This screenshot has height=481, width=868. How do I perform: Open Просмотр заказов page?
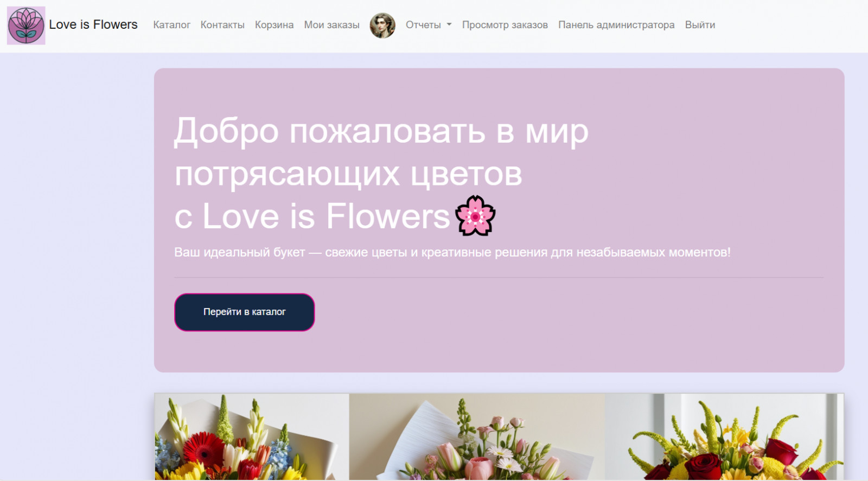pyautogui.click(x=505, y=25)
